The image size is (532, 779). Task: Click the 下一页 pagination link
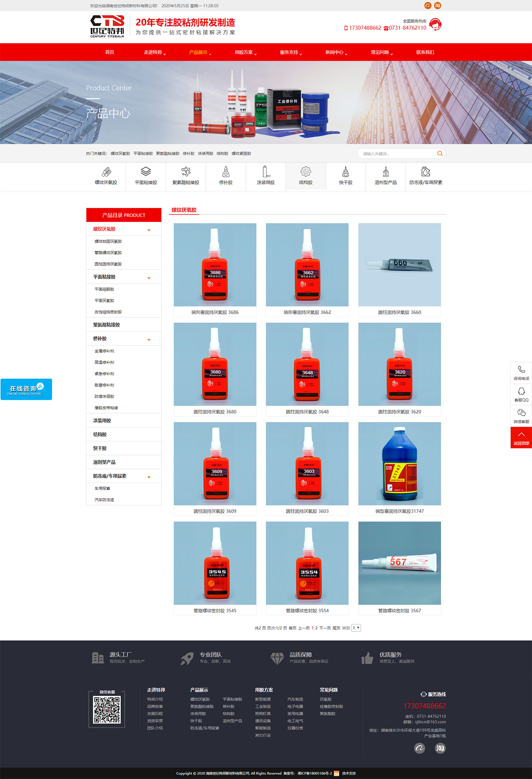325,628
